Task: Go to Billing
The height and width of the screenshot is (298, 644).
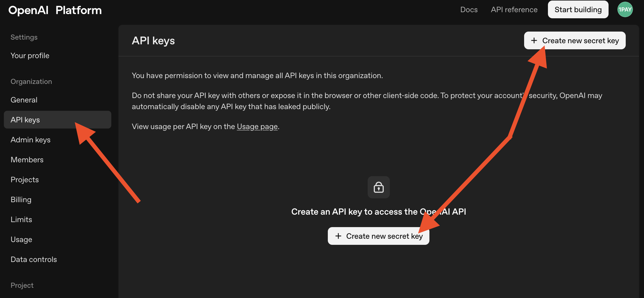Action: [21, 200]
